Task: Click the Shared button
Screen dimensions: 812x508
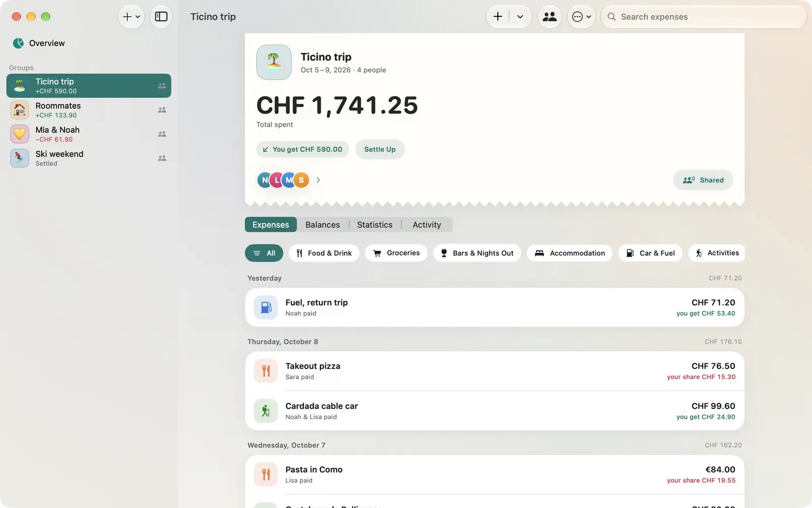Action: [x=703, y=180]
